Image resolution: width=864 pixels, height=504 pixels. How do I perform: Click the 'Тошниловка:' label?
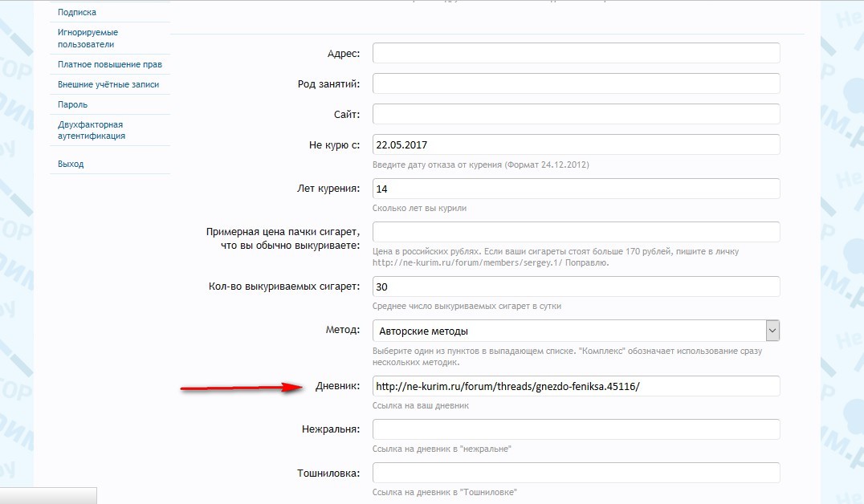pyautogui.click(x=328, y=473)
